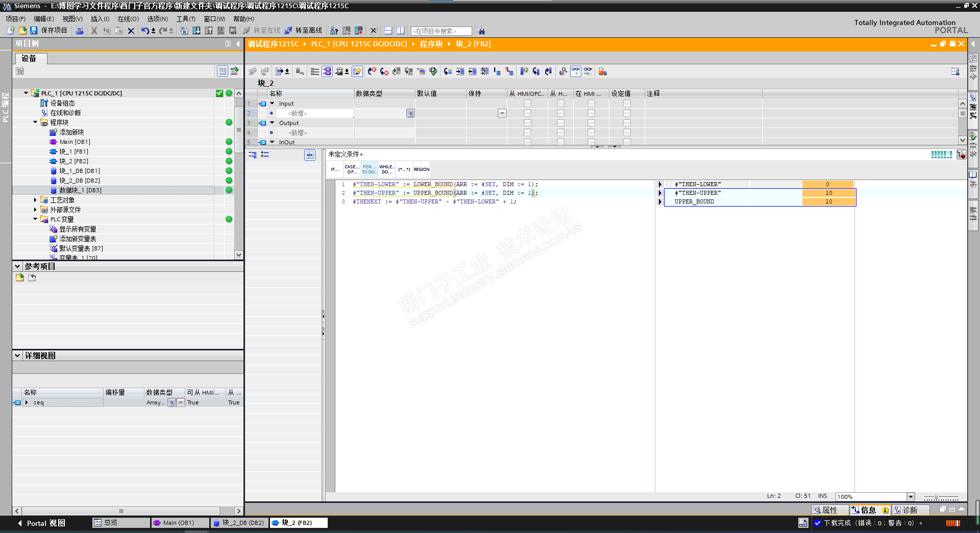Click the cut scissors icon
The height and width of the screenshot is (533, 980).
click(94, 31)
